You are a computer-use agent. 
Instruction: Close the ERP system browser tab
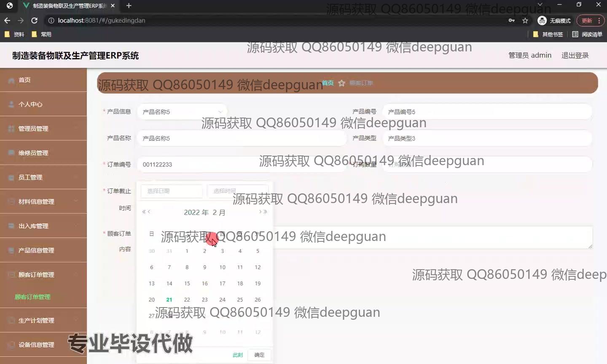pyautogui.click(x=113, y=5)
